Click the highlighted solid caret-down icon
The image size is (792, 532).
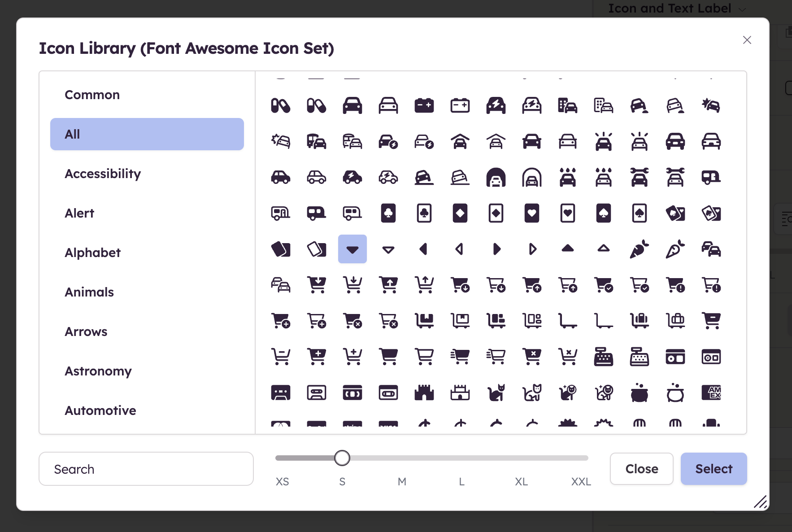point(352,249)
